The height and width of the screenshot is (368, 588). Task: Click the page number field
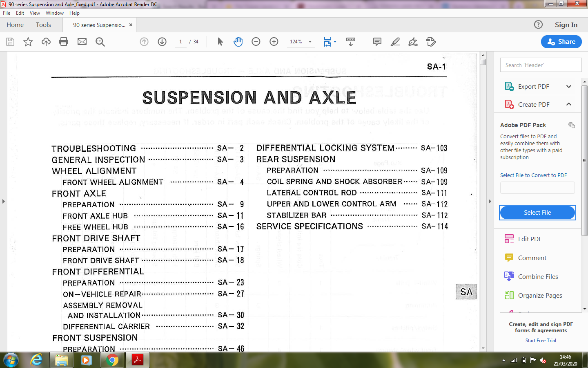point(180,42)
